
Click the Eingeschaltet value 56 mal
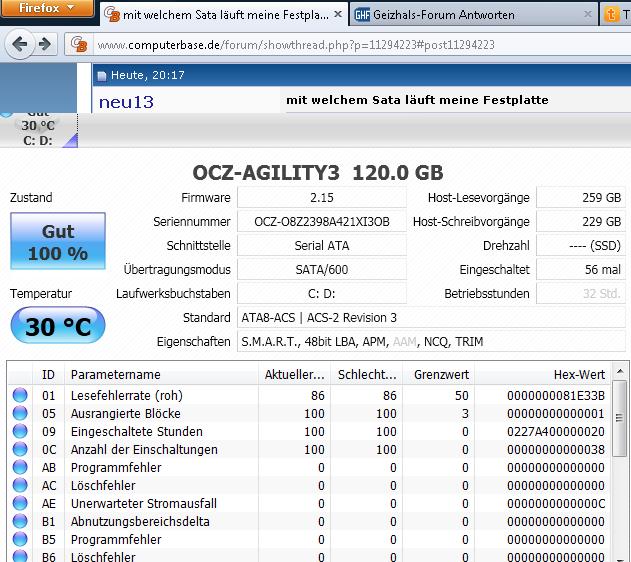(581, 270)
